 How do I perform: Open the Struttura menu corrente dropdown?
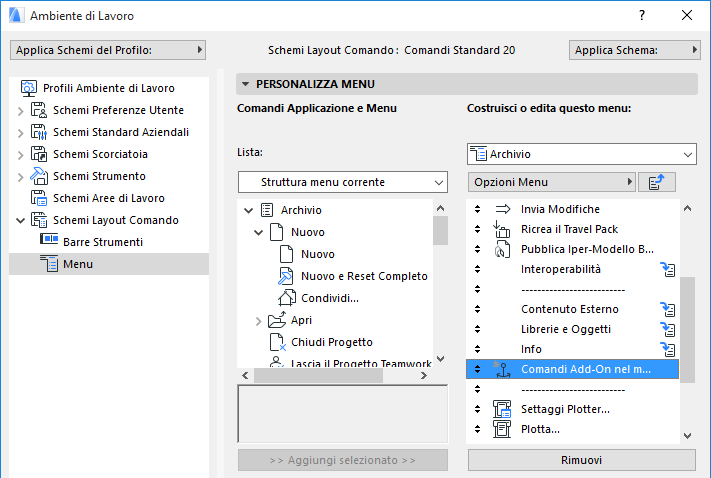pyautogui.click(x=342, y=182)
